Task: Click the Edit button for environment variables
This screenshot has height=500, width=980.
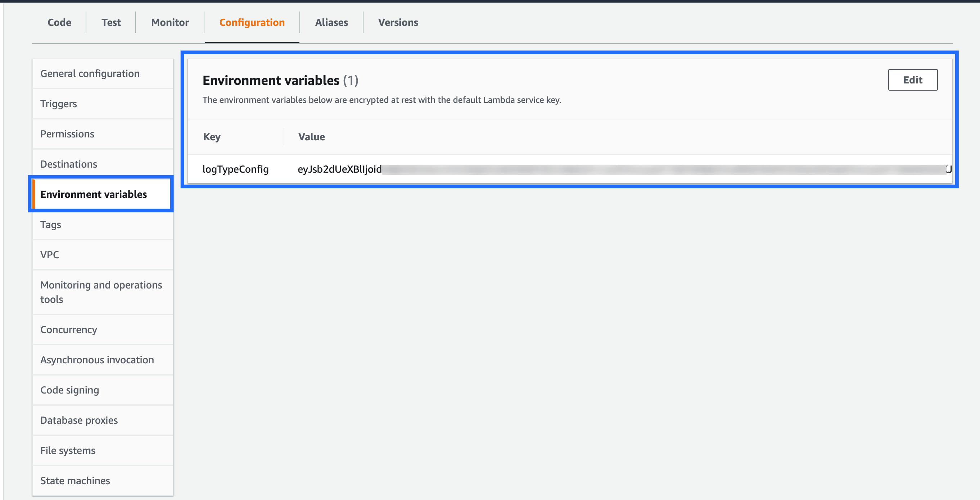Action: 913,80
